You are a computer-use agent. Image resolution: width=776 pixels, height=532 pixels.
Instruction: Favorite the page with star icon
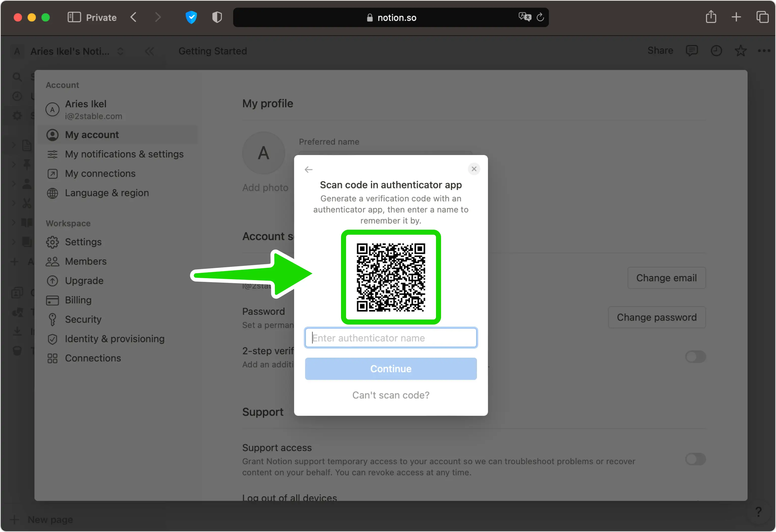coord(741,51)
